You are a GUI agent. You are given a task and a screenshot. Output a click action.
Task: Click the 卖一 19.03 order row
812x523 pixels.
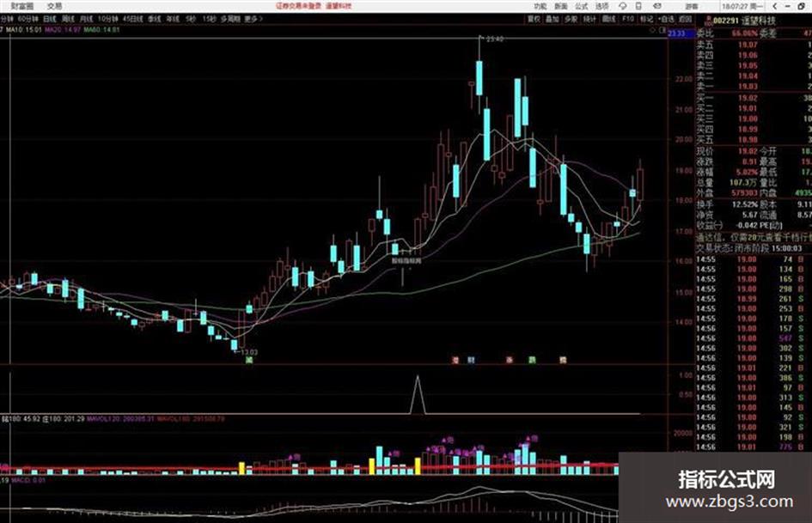pyautogui.click(x=754, y=87)
